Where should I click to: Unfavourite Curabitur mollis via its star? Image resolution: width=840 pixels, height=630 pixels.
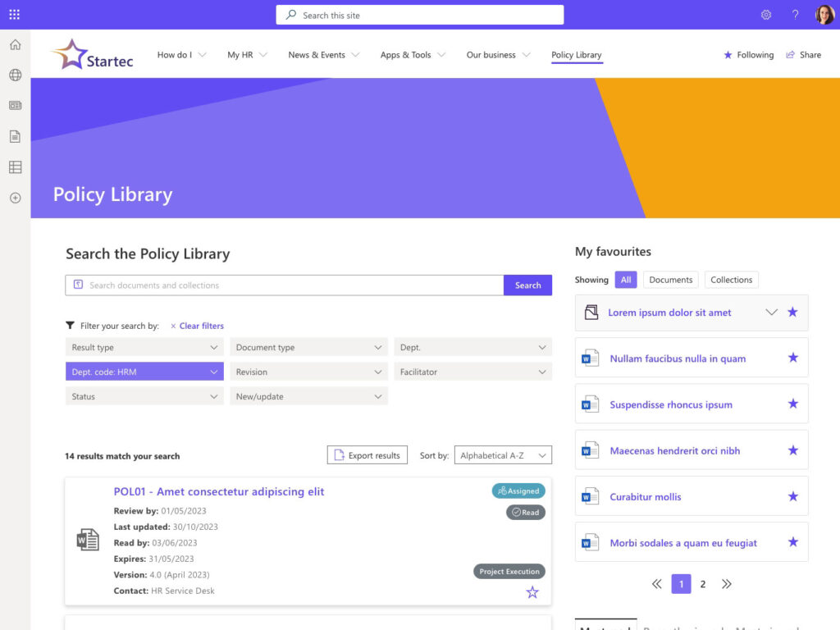tap(792, 496)
